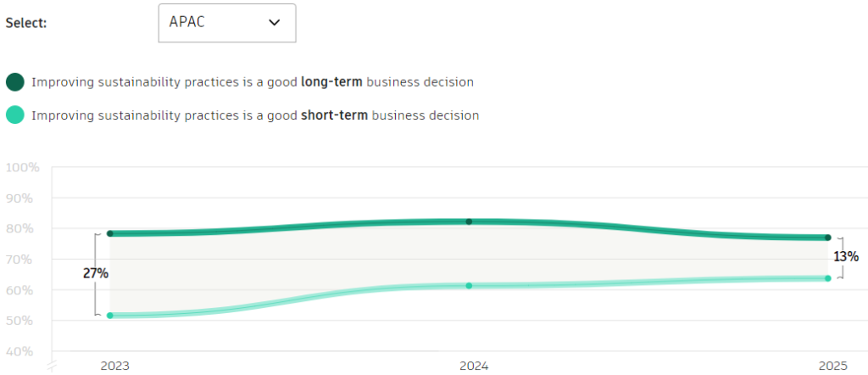Toggle the long-term business decision legend label
This screenshot has width=868, height=375.
point(252,82)
